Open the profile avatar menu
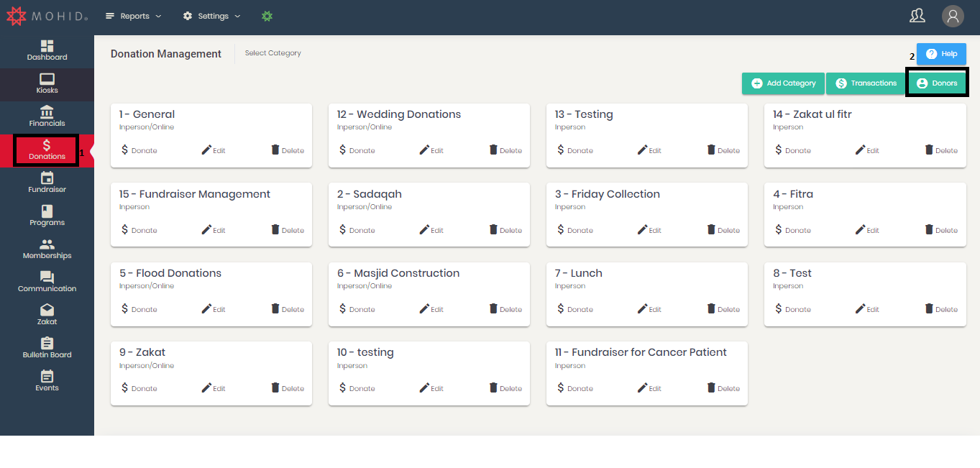 click(x=953, y=16)
